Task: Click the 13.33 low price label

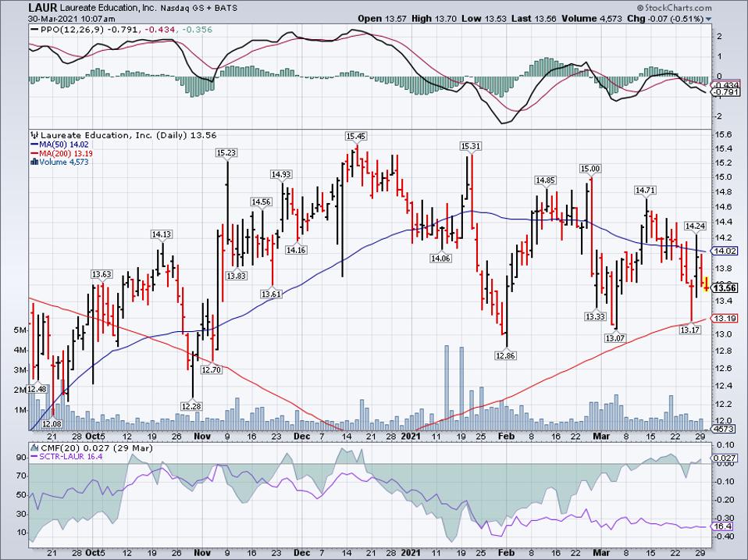Action: click(x=595, y=317)
